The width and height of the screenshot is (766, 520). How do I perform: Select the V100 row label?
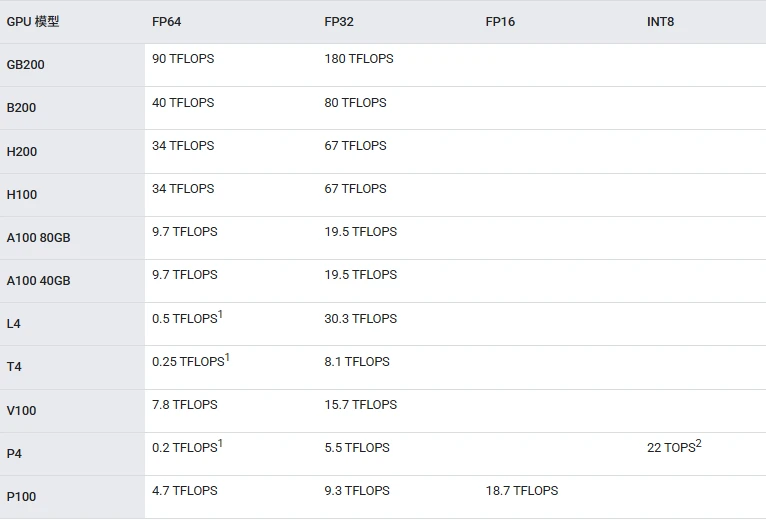21,410
